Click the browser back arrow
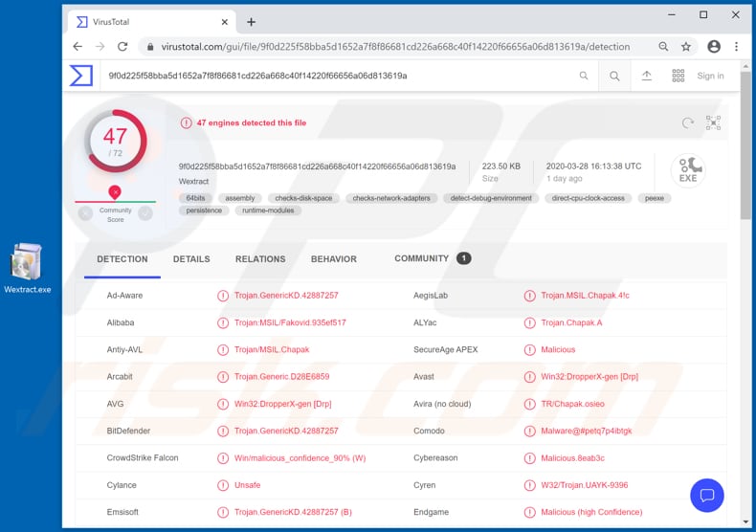The image size is (756, 532). coord(78,47)
